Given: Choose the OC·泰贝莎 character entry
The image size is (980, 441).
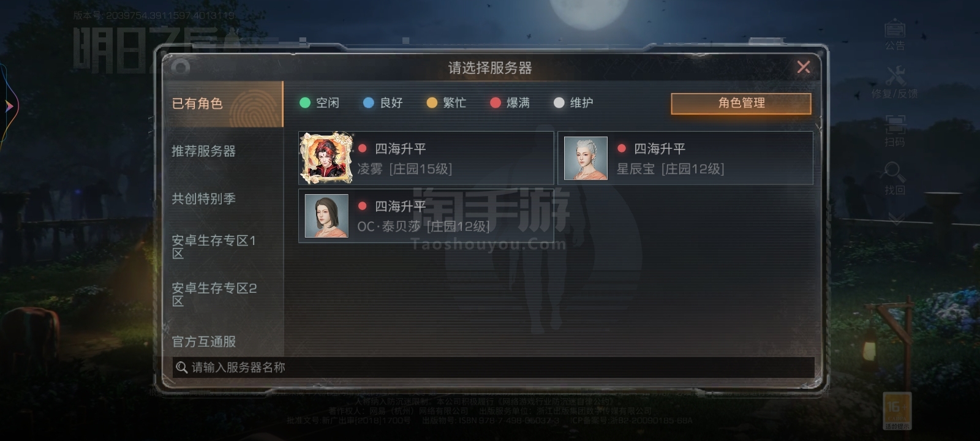Looking at the screenshot, I should 426,216.
